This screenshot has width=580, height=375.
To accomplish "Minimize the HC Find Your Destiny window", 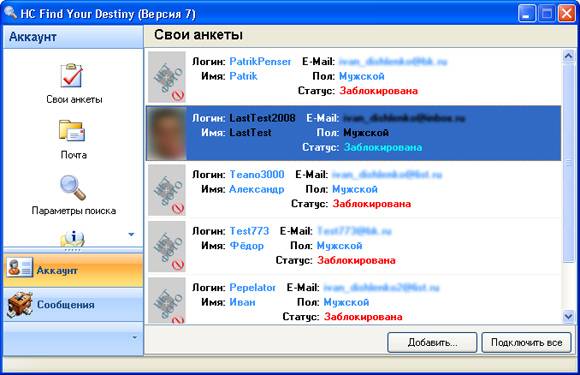I will point(527,14).
